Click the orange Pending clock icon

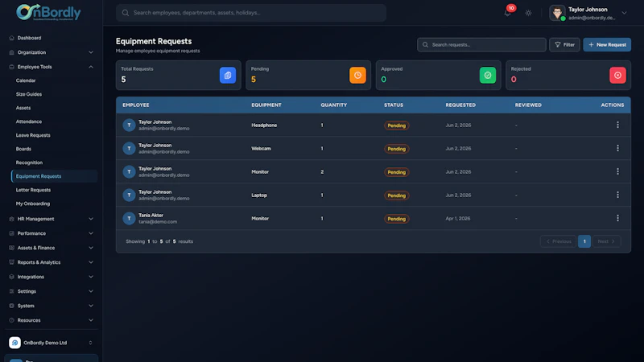357,75
